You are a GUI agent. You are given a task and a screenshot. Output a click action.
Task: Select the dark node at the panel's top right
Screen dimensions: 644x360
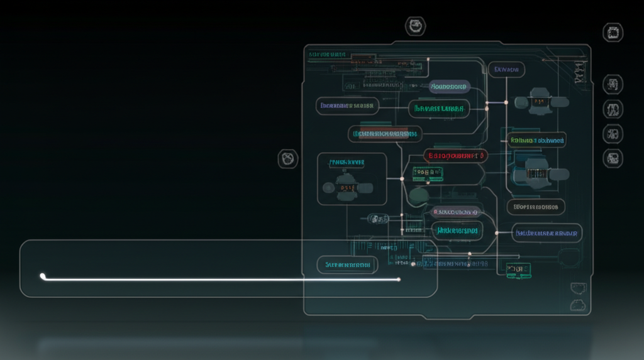click(x=506, y=69)
